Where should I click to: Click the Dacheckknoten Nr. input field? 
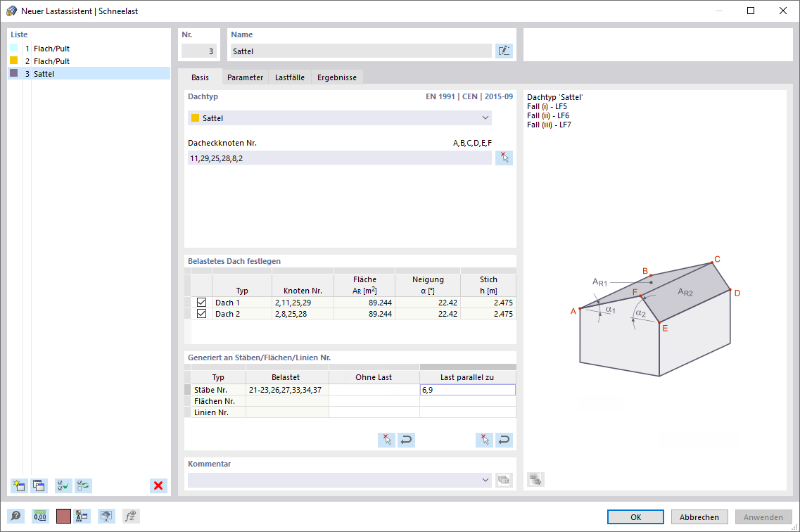coord(340,158)
